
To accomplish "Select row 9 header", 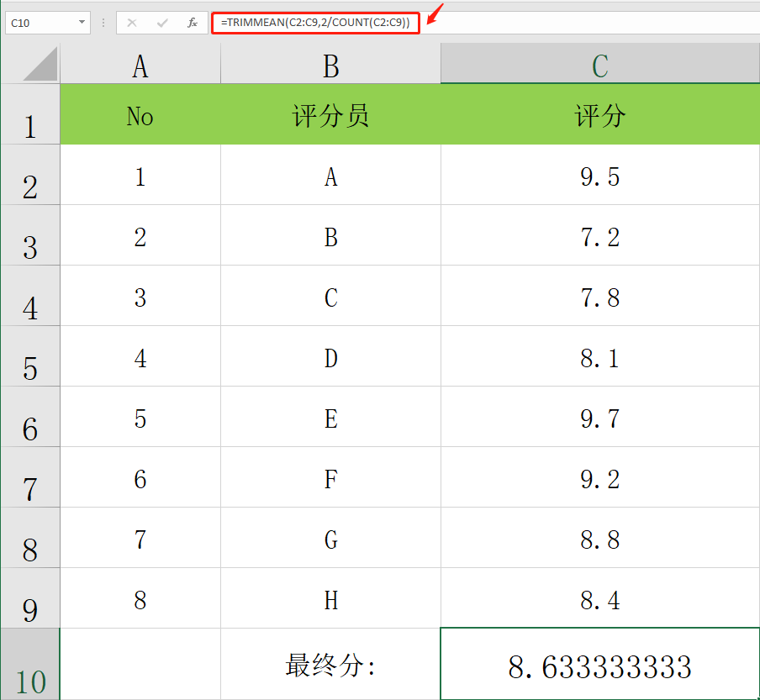I will click(30, 598).
